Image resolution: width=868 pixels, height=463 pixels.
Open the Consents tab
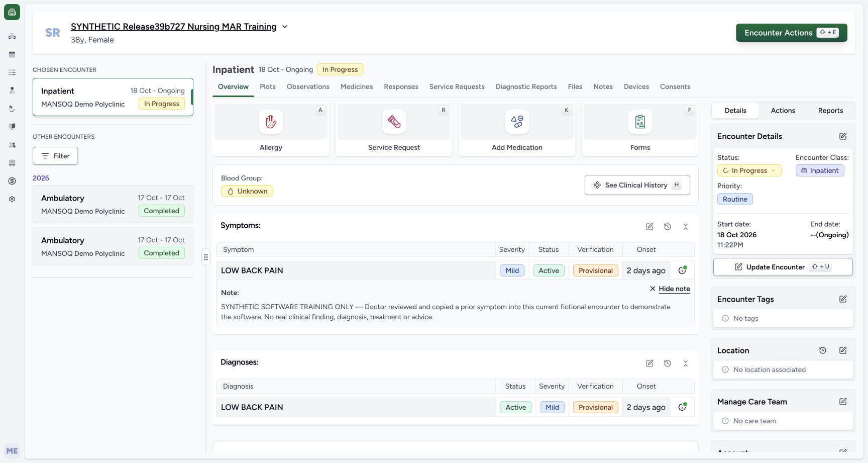tap(675, 86)
